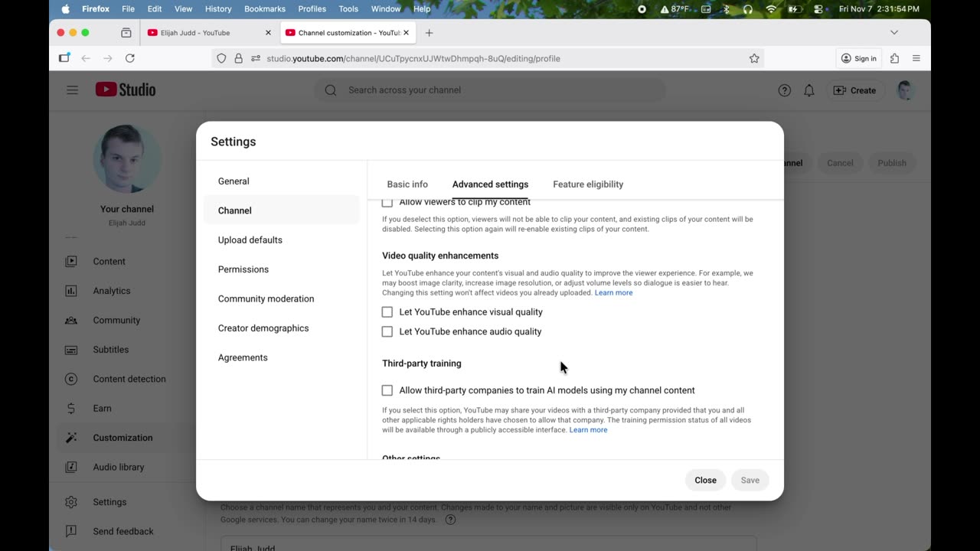980x551 pixels.
Task: Open Learn more link under Third-party training
Action: (589, 430)
